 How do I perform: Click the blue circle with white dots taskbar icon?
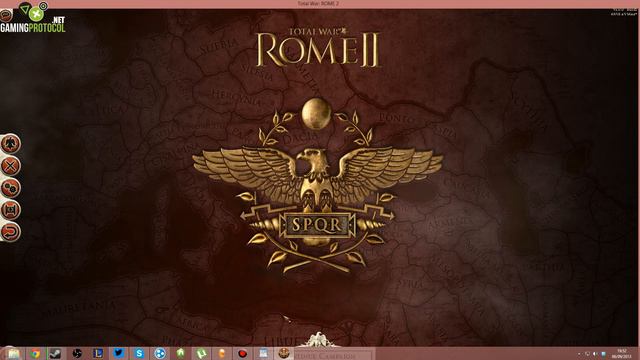coord(160,353)
